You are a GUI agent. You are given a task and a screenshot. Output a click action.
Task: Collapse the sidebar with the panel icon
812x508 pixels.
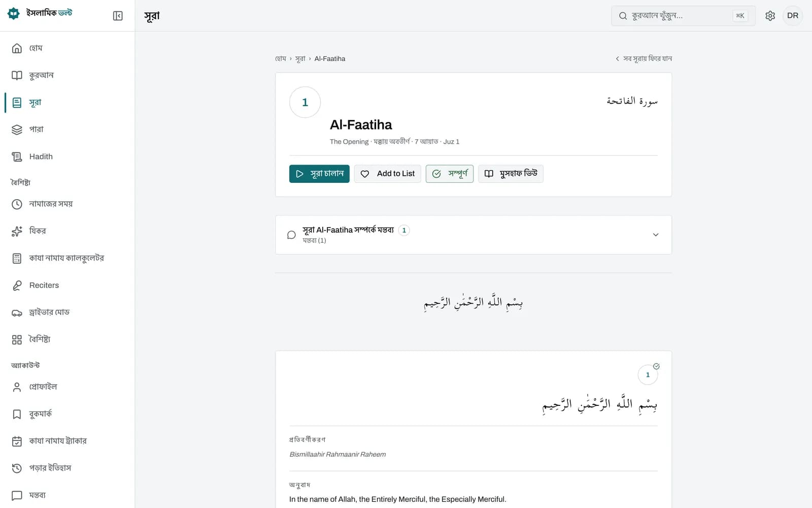coord(118,16)
